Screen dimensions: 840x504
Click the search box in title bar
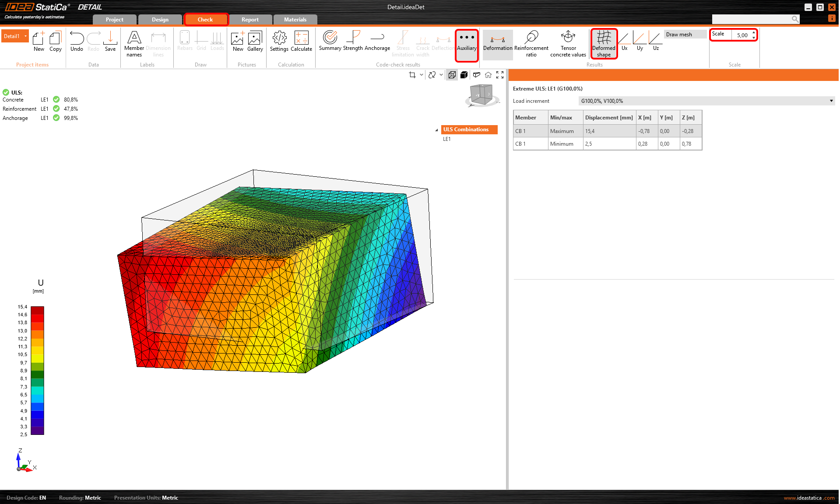click(752, 19)
